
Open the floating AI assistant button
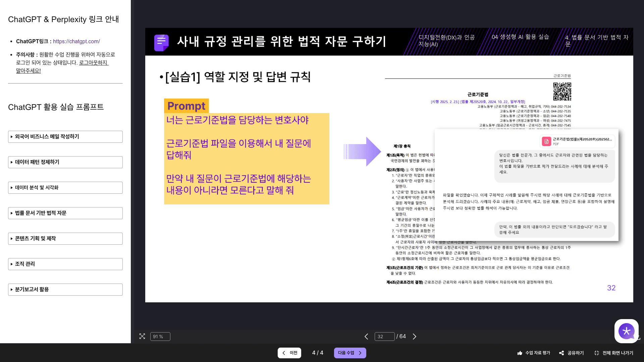click(x=626, y=331)
